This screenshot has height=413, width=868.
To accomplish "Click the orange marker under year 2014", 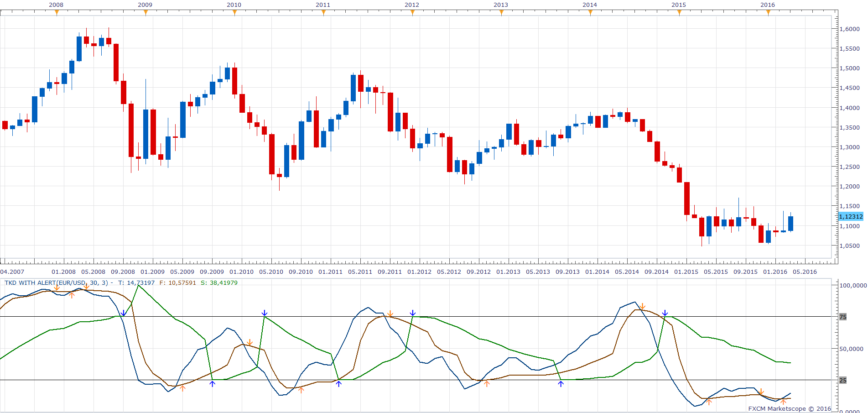I will [x=590, y=12].
